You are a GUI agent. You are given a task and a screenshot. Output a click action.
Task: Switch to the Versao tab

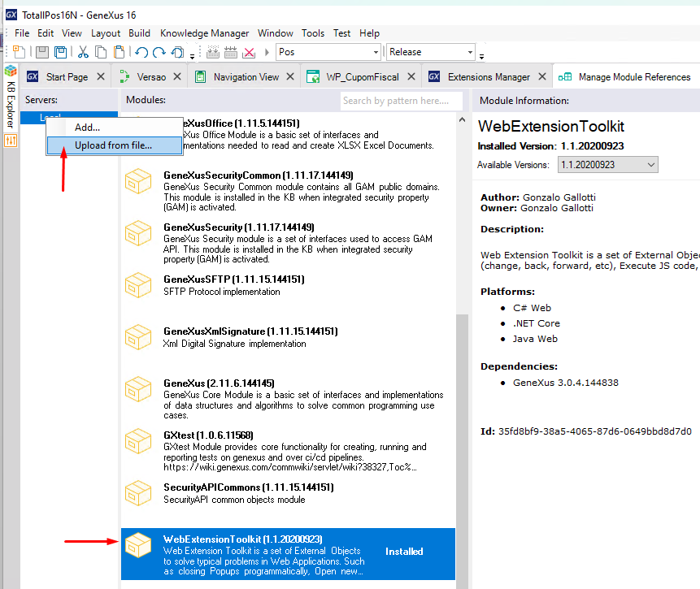(x=151, y=76)
